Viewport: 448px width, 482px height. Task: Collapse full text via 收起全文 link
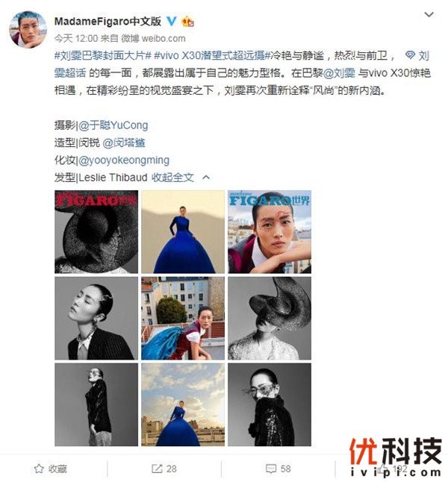point(172,178)
